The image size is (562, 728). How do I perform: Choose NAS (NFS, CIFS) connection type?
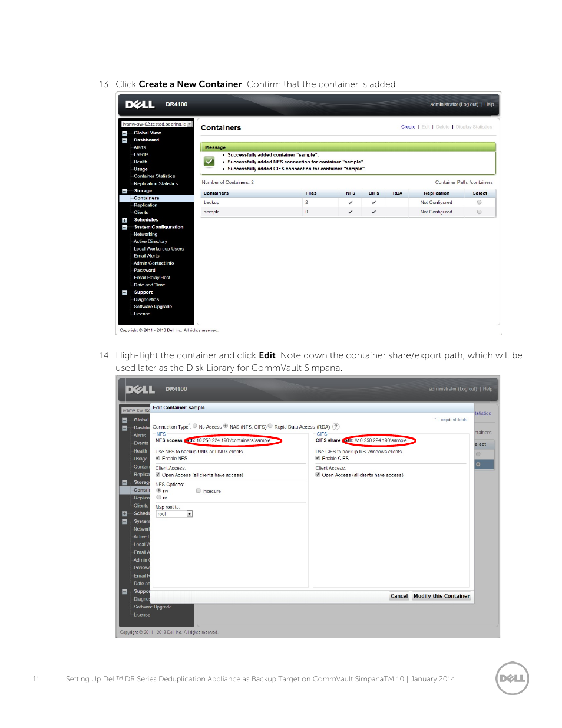226,426
